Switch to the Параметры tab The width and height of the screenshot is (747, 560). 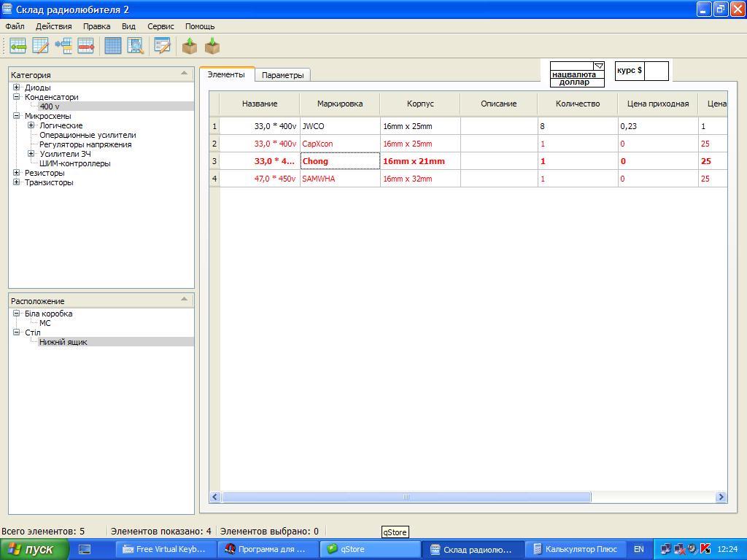point(282,75)
